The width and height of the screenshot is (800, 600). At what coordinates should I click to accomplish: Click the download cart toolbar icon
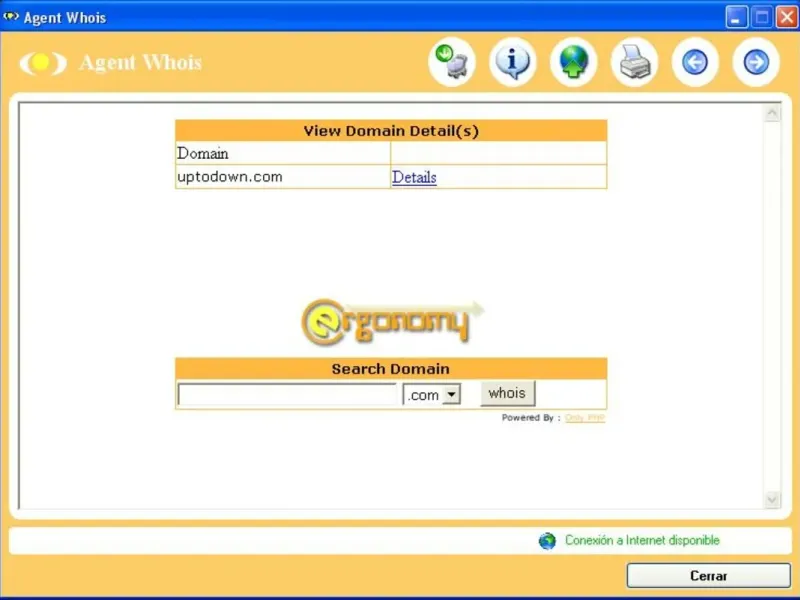pyautogui.click(x=452, y=62)
